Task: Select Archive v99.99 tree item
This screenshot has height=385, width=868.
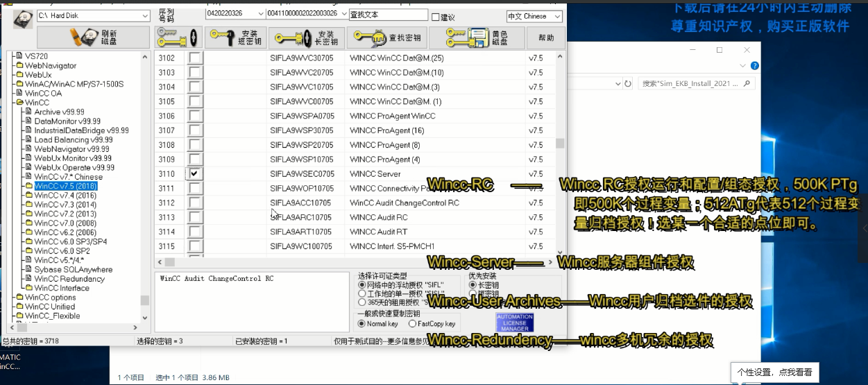Action: click(59, 112)
